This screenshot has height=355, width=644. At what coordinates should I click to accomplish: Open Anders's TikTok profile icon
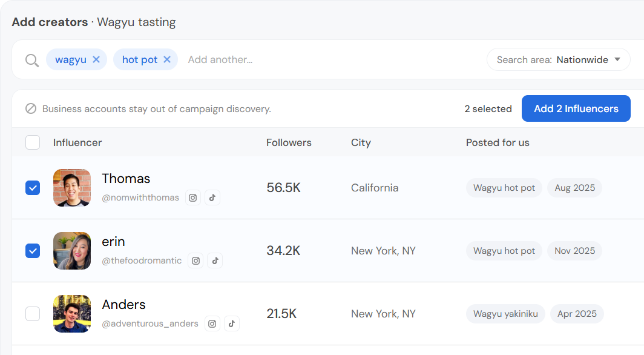232,323
